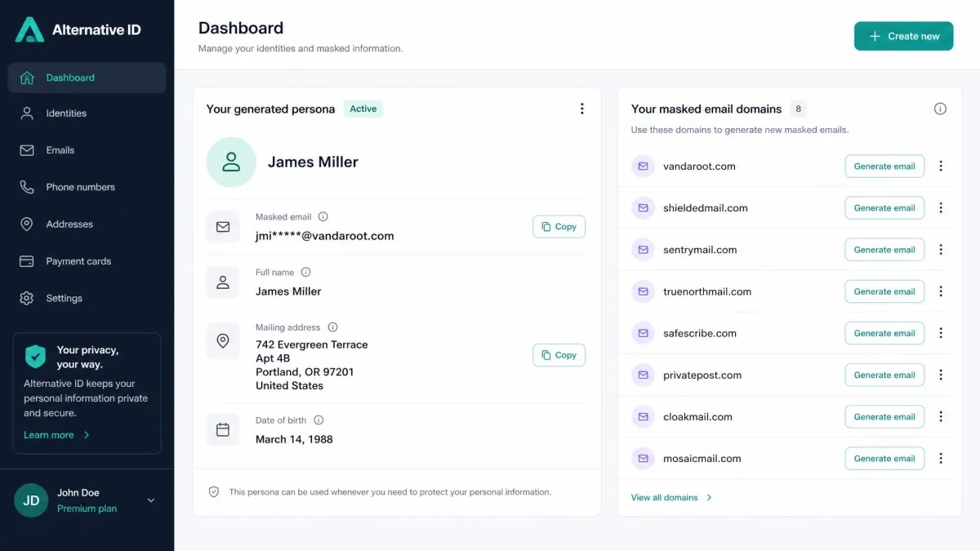Open the Payment cards menu item
The width and height of the screenshot is (980, 551).
[87, 261]
